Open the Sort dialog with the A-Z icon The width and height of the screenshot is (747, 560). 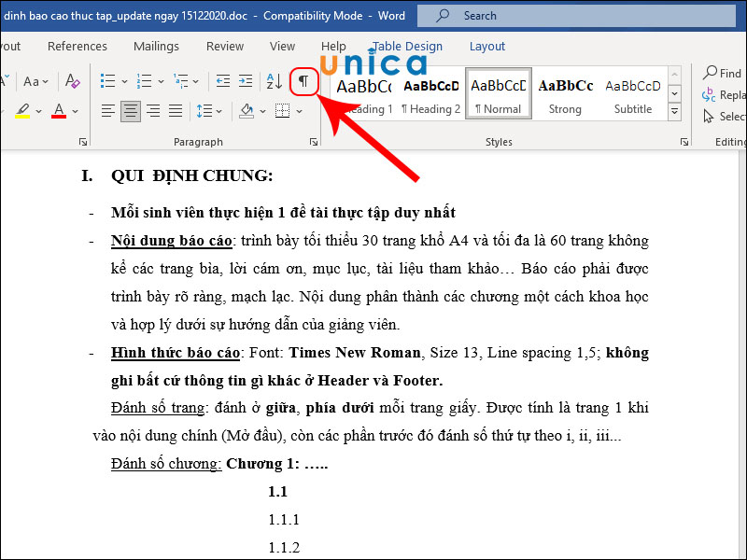point(274,82)
